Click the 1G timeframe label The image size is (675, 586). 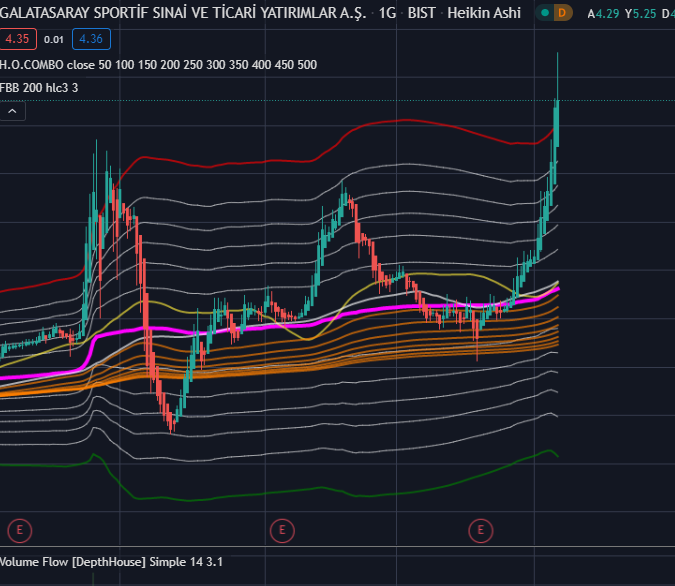tap(387, 13)
